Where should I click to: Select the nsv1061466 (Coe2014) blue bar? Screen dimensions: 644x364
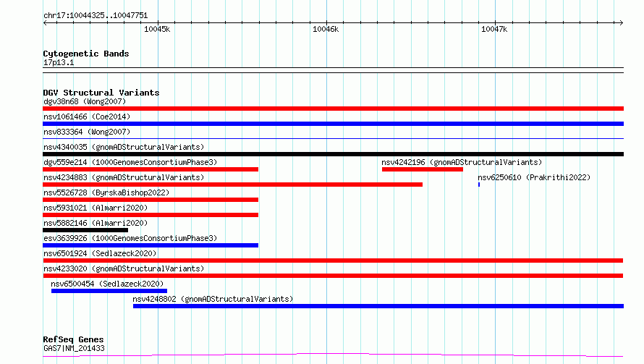pos(333,124)
